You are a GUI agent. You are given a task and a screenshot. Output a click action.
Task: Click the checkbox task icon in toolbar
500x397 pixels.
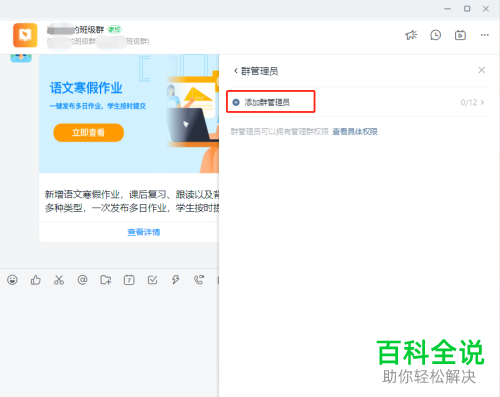[152, 280]
